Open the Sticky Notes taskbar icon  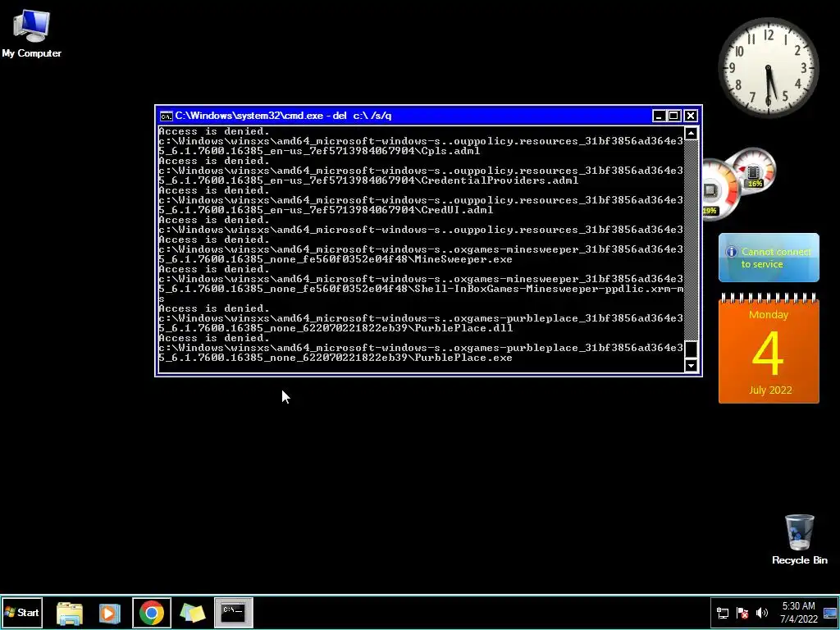192,613
